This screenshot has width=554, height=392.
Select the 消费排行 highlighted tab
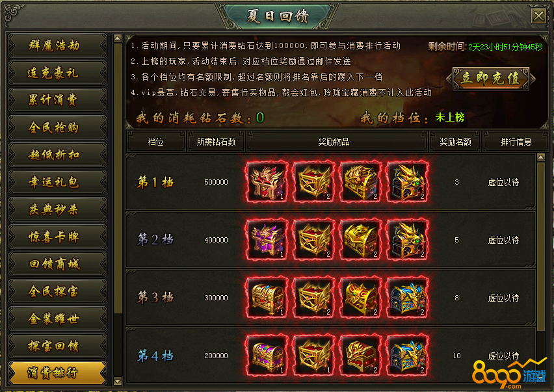tap(57, 372)
